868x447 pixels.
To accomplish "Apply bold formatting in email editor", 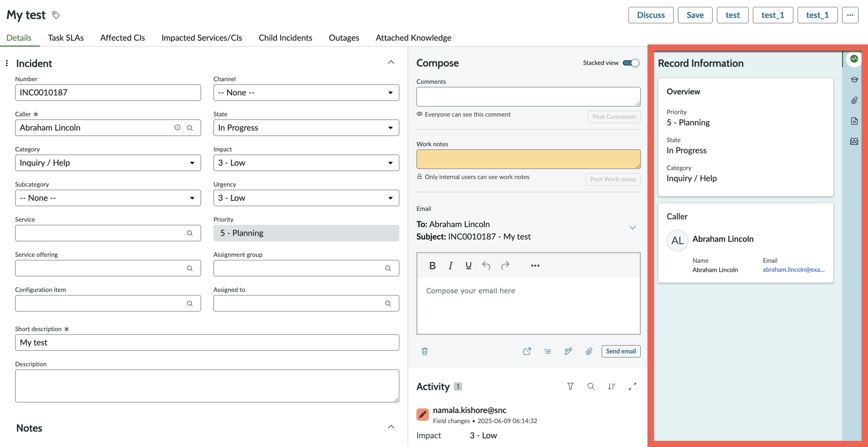I will [432, 266].
